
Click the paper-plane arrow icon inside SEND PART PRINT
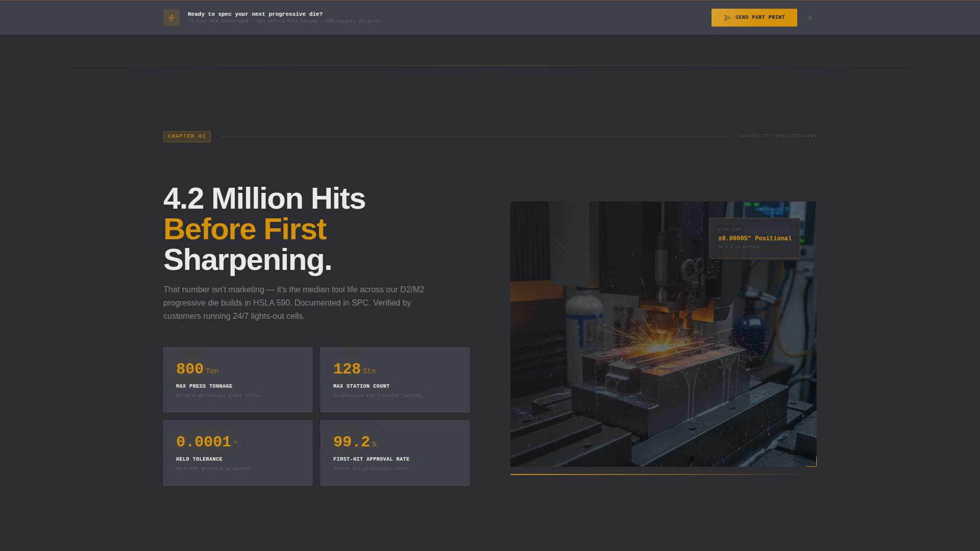pyautogui.click(x=727, y=17)
